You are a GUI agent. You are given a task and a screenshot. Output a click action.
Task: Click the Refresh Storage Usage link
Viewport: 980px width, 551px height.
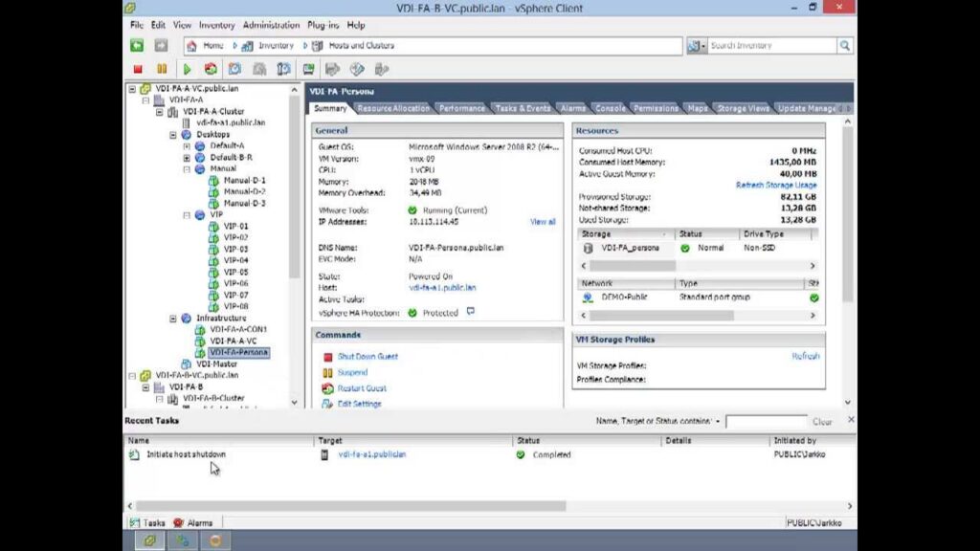[775, 186]
